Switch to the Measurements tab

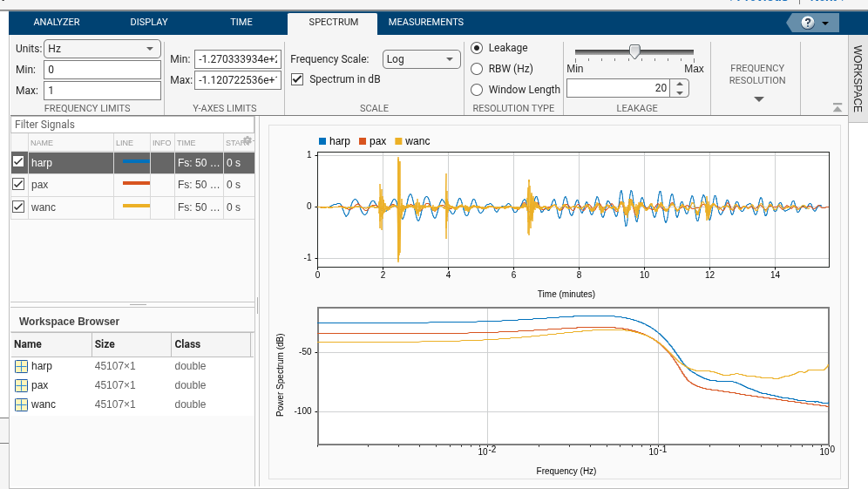coord(425,22)
